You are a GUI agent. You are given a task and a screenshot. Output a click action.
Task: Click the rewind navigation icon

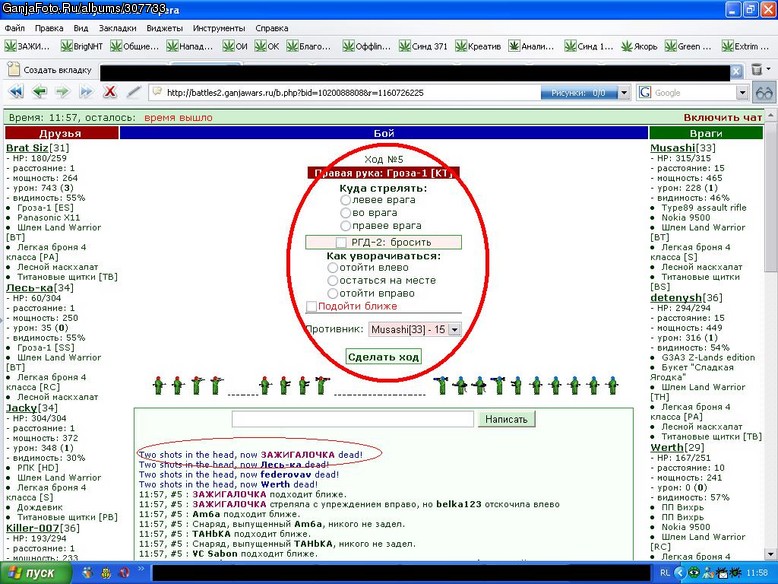point(16,92)
